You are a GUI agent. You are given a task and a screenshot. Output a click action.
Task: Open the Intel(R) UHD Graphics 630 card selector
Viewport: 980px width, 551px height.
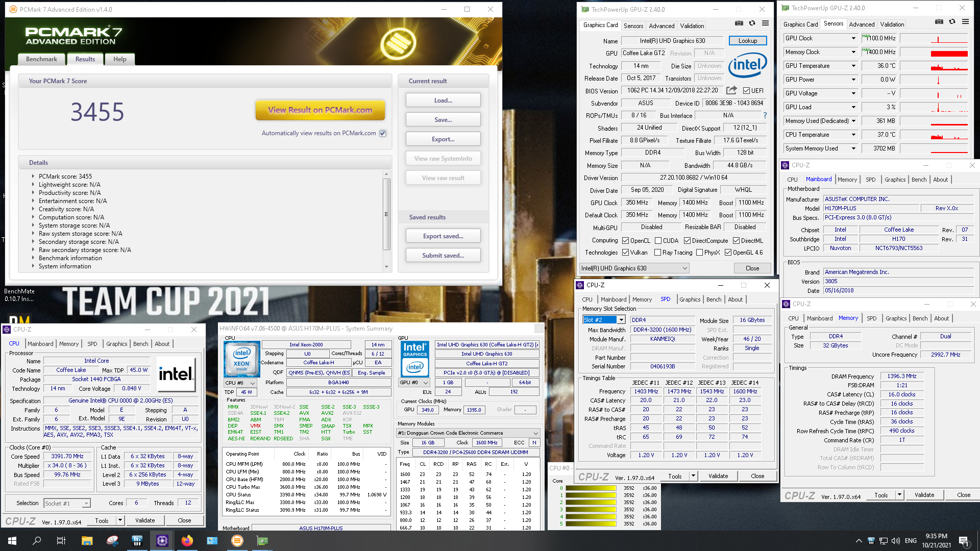[634, 268]
